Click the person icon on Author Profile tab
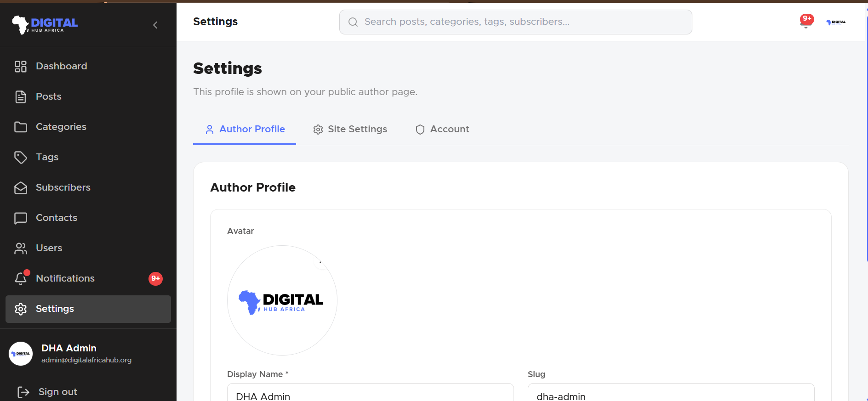The height and width of the screenshot is (401, 868). tap(210, 130)
